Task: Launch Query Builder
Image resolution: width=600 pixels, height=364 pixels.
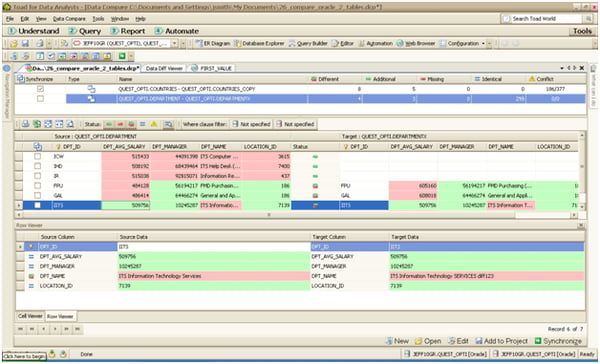Action: pos(308,44)
